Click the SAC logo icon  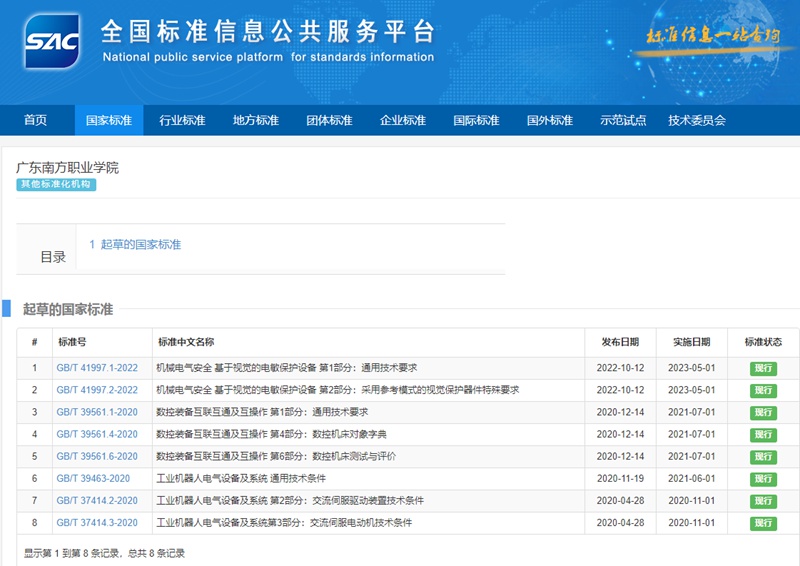click(x=52, y=41)
